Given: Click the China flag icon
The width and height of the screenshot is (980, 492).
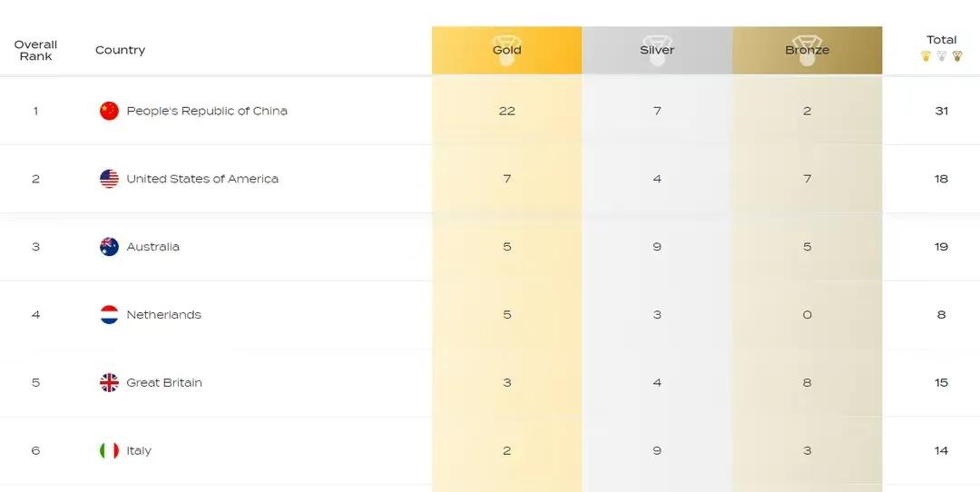Looking at the screenshot, I should (x=110, y=111).
